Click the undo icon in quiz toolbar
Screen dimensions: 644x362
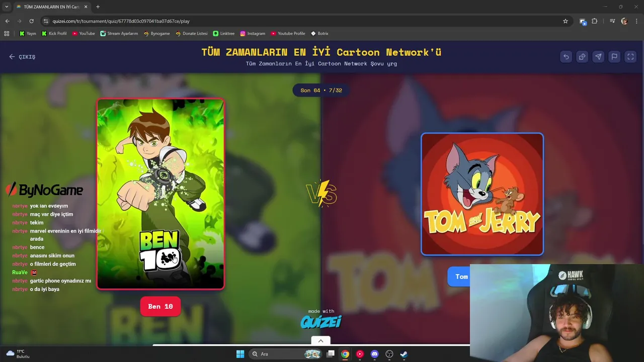[566, 57]
